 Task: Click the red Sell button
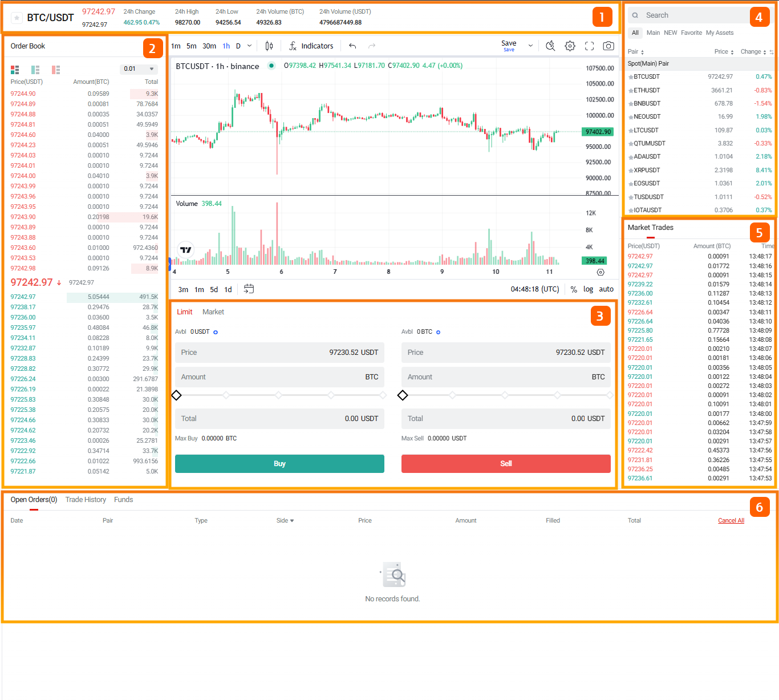[506, 464]
